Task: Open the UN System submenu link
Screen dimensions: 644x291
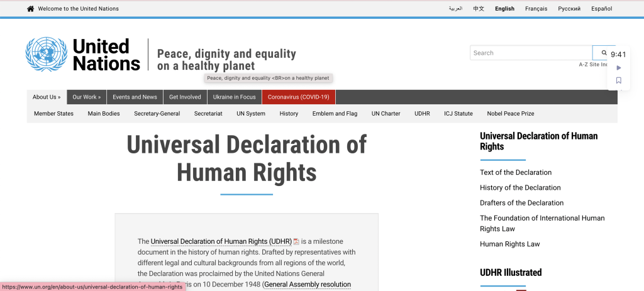Action: point(251,114)
